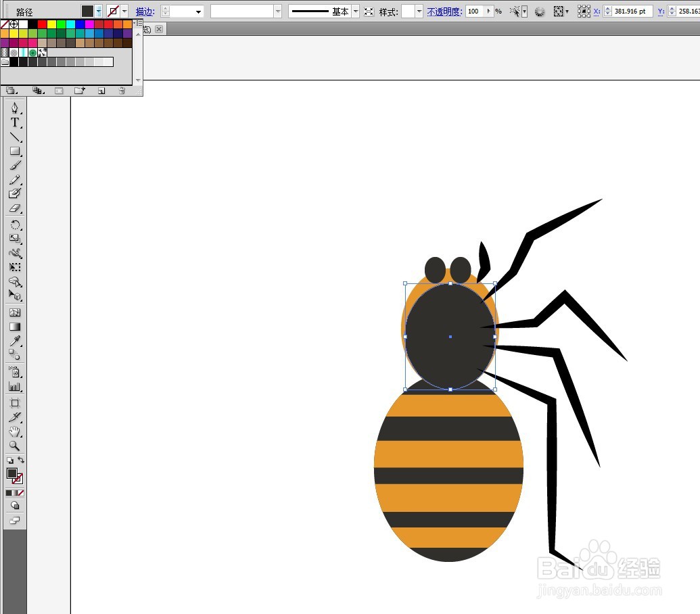
Task: Select the Rectangle tool
Action: [x=15, y=151]
